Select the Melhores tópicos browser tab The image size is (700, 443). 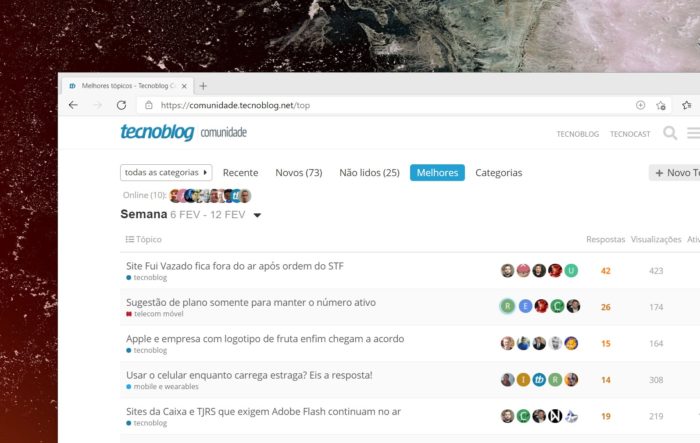127,86
